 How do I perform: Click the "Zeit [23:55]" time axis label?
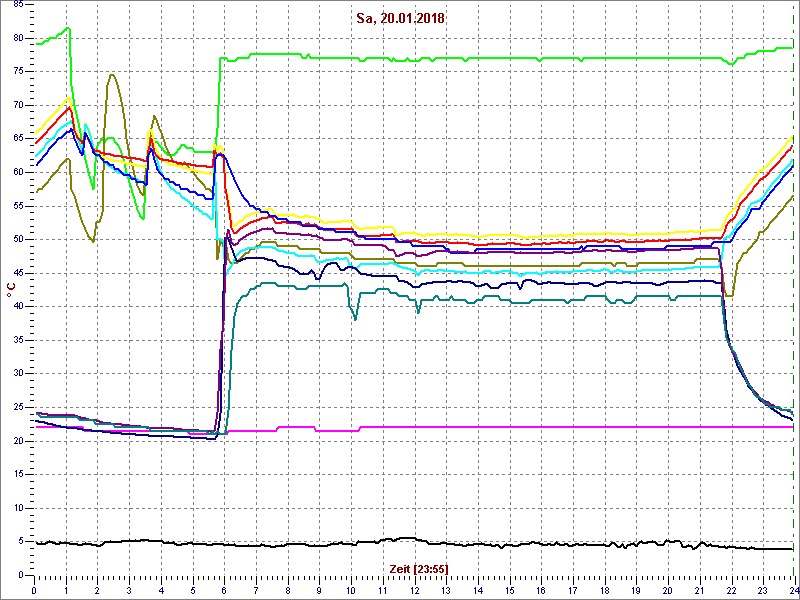pos(419,569)
